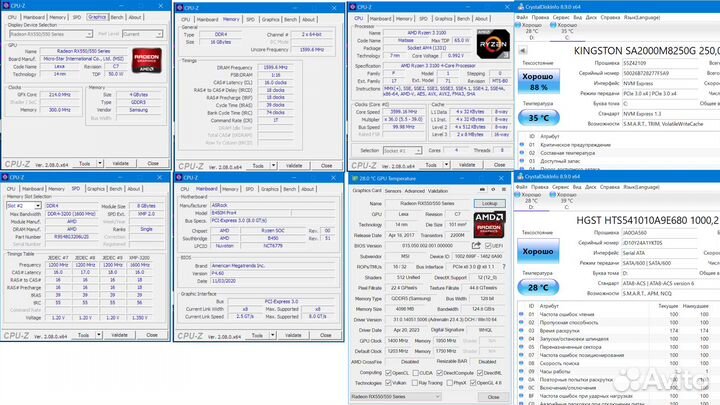The width and height of the screenshot is (720, 405).
Task: Click Validate in CPU-Z CPU window
Action: 467,164
